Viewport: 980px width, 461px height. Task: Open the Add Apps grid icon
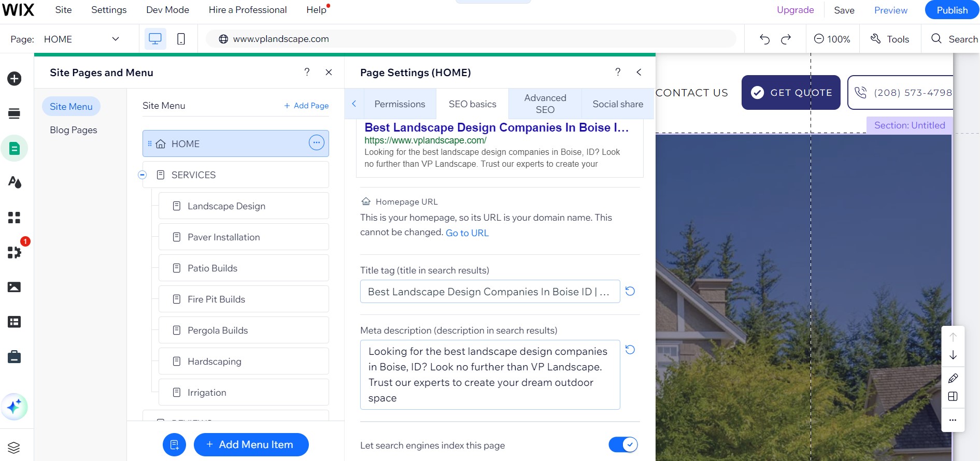15,218
